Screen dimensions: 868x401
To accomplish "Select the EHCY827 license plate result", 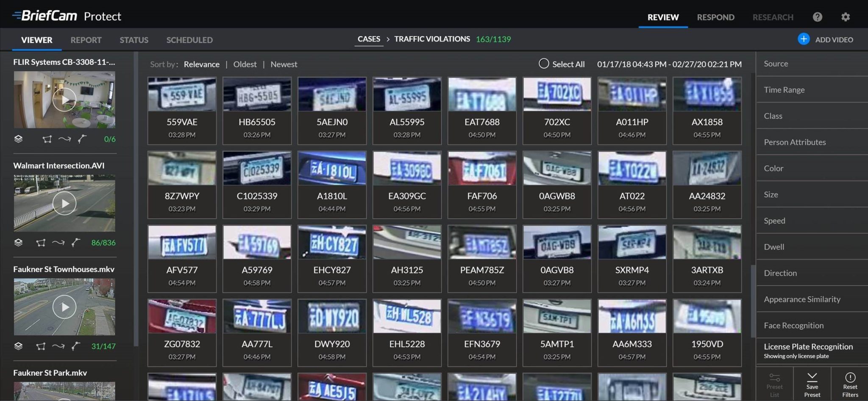I will [x=331, y=259].
